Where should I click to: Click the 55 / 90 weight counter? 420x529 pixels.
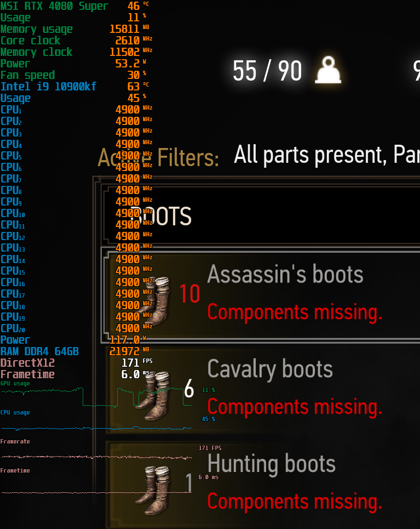click(267, 71)
